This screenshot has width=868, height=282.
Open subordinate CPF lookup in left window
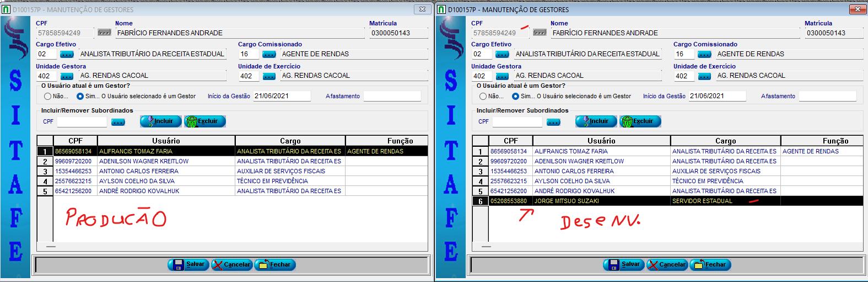(118, 122)
